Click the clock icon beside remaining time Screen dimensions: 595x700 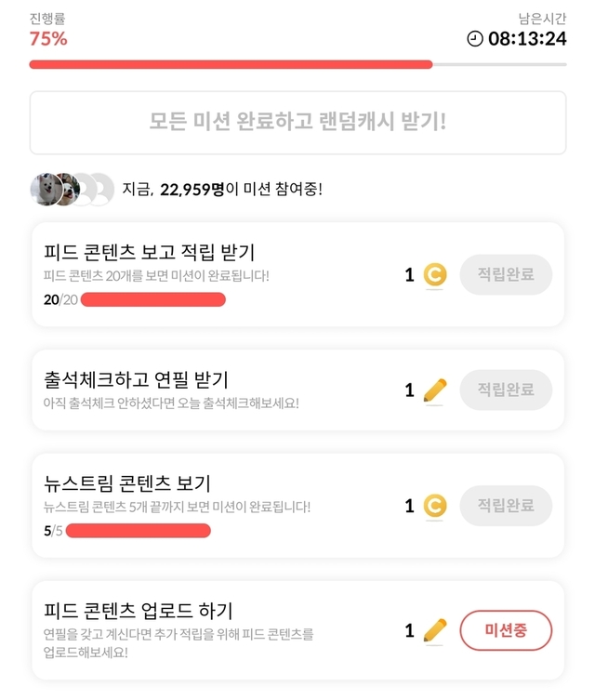coord(475,39)
